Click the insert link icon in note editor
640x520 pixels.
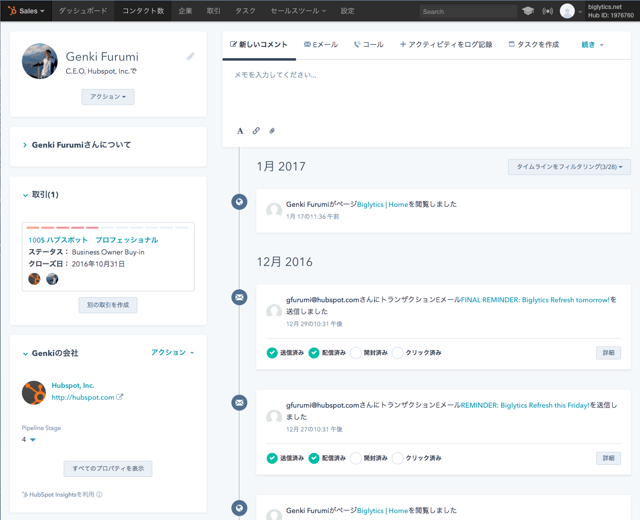(x=256, y=131)
